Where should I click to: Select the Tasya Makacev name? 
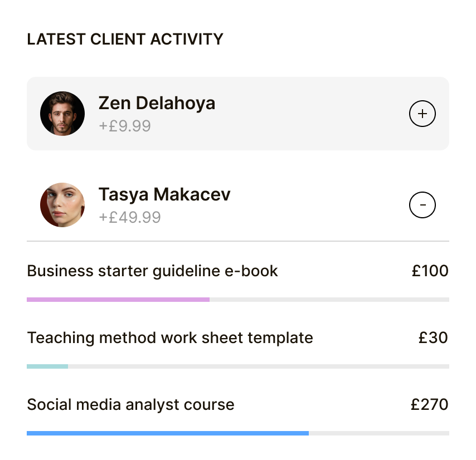(x=164, y=194)
